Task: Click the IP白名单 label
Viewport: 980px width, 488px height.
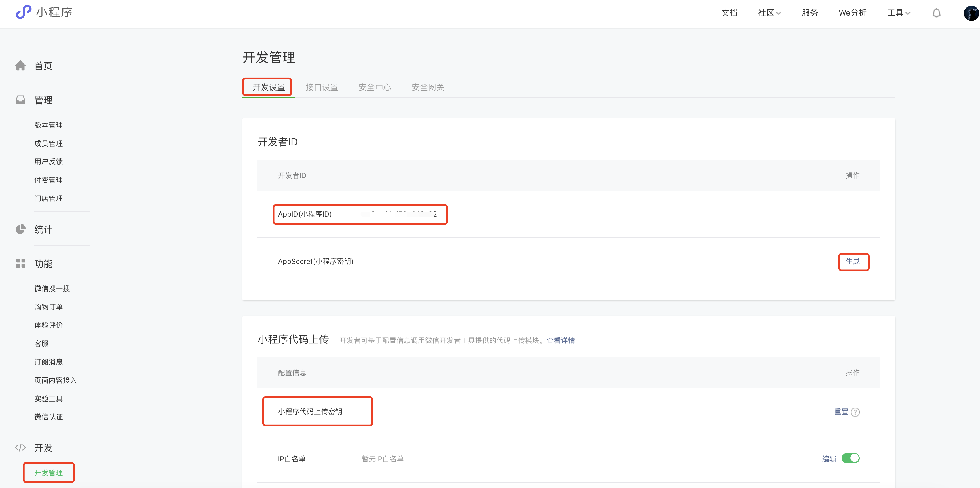Action: pos(292,459)
